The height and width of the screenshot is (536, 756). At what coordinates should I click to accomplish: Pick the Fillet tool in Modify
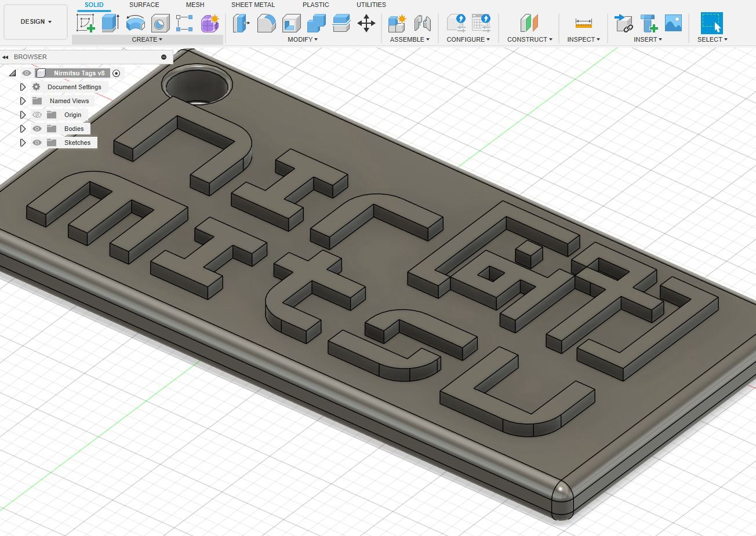(266, 23)
